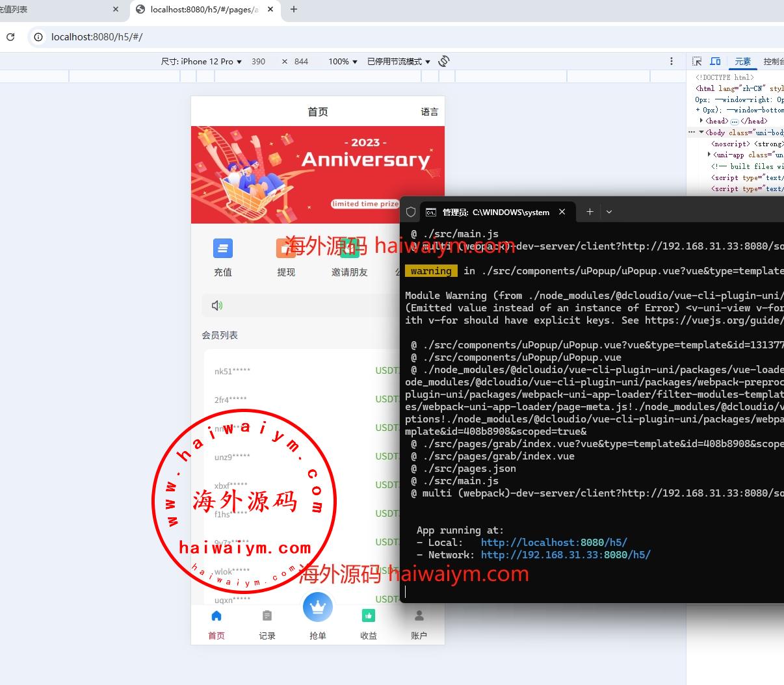This screenshot has width=784, height=685.
Task: Open the 收益 earnings thumbs-up icon
Action: coord(369,615)
